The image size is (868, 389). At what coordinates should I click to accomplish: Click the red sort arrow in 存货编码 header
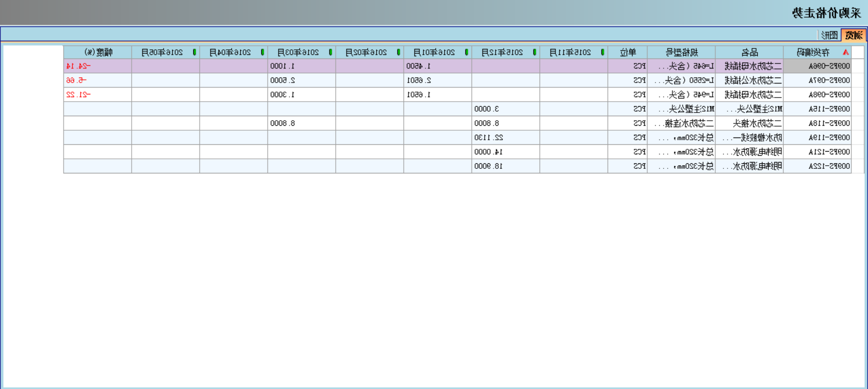(x=845, y=52)
